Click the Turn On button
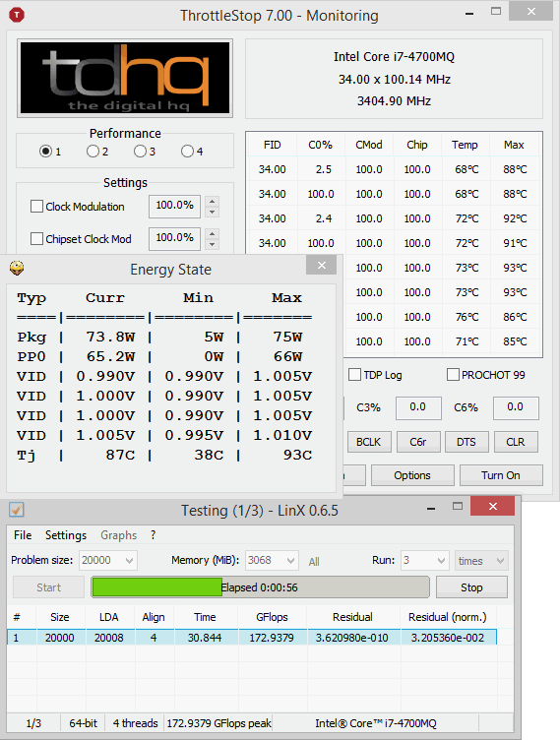This screenshot has width=560, height=740. click(501, 475)
